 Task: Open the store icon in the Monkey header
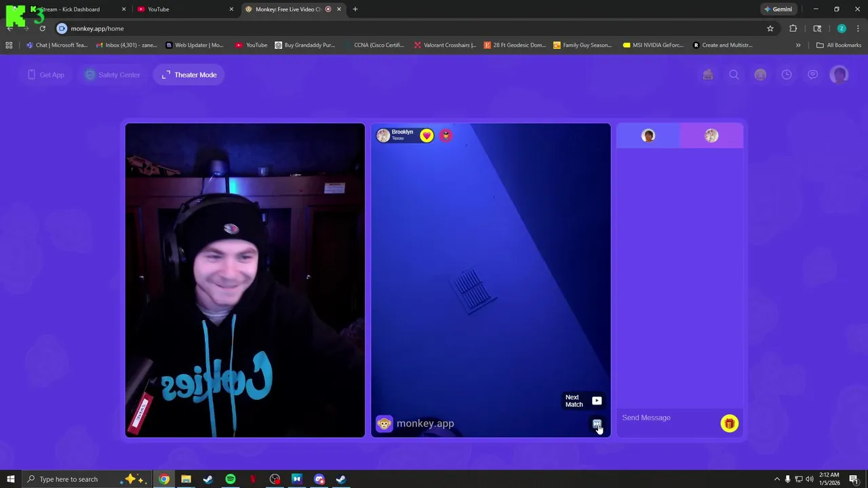click(708, 75)
